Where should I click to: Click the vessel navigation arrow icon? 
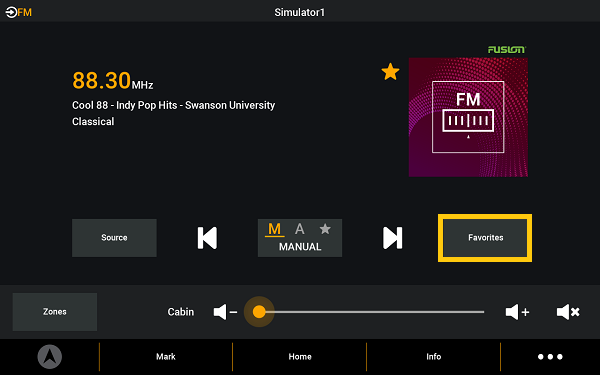point(50,357)
